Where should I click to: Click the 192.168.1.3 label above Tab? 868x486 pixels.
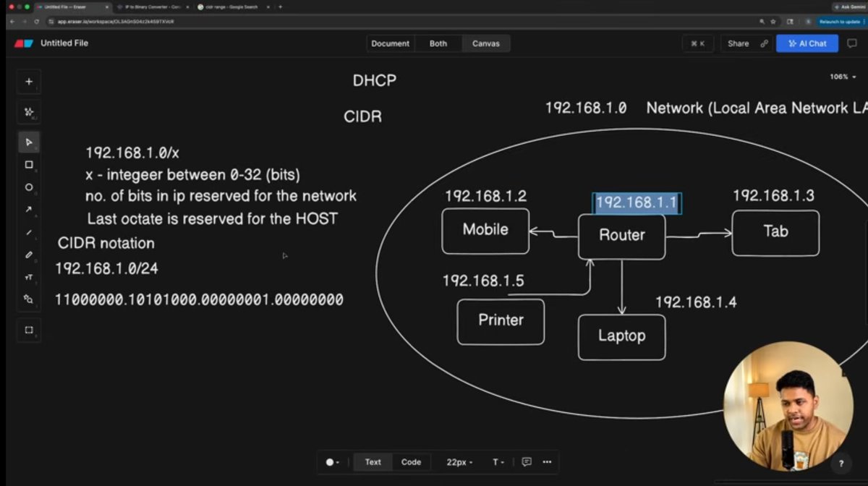point(773,196)
